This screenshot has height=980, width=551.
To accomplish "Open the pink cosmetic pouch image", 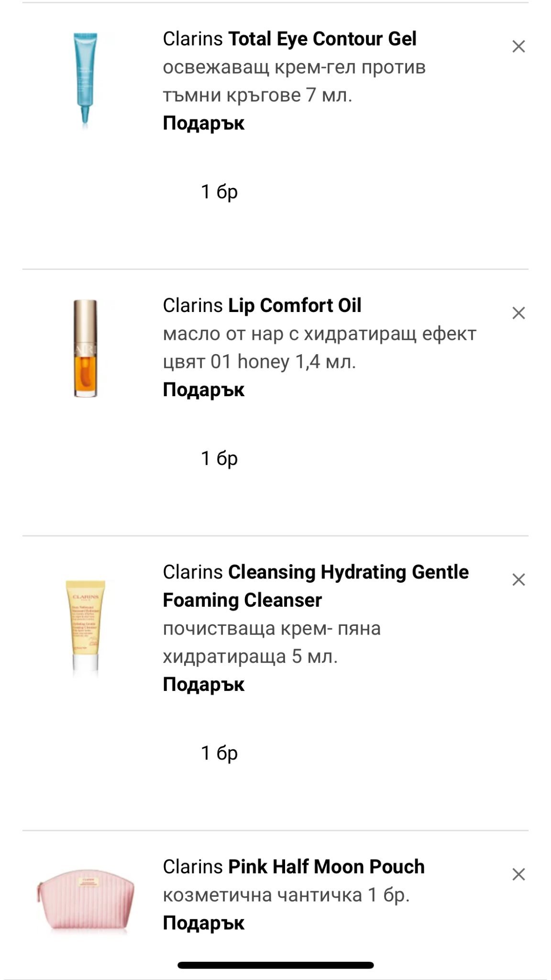I will pyautogui.click(x=86, y=899).
